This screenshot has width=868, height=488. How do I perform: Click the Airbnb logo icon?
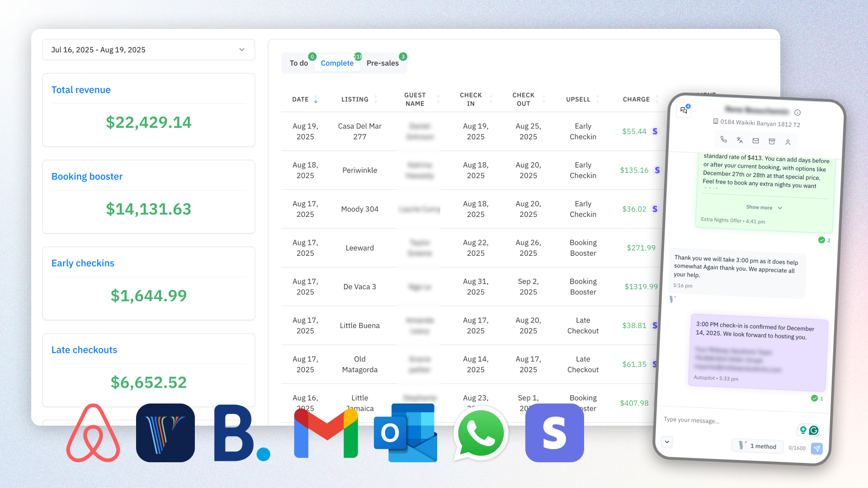pos(93,433)
